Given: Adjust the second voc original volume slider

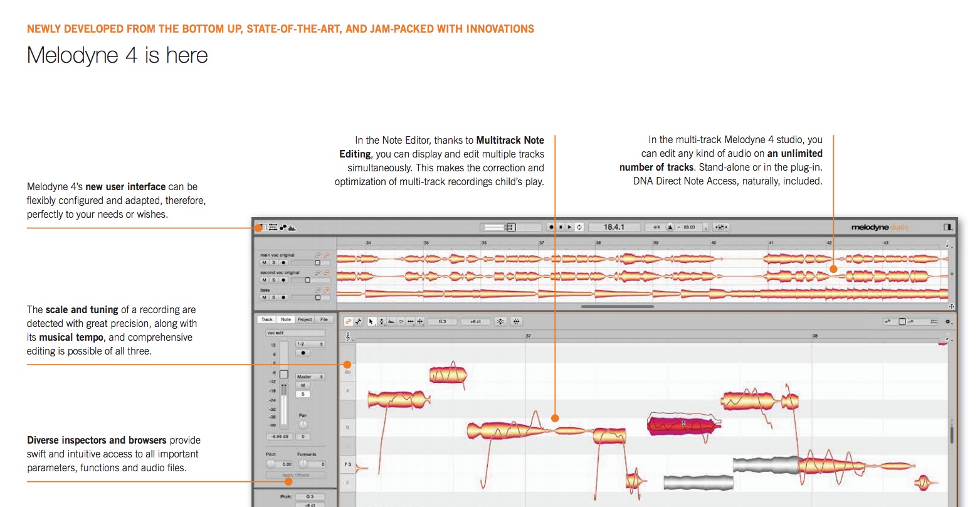Looking at the screenshot, I should point(310,280).
